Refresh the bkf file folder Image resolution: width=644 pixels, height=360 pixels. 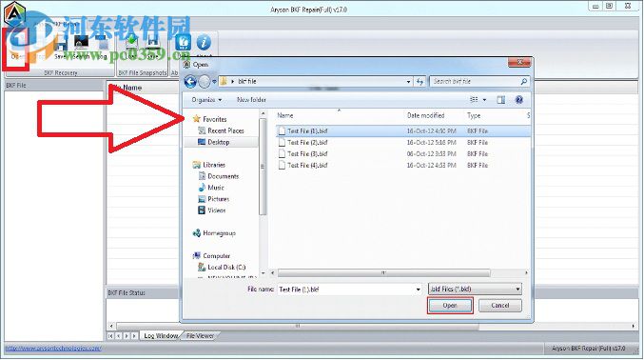[x=420, y=82]
